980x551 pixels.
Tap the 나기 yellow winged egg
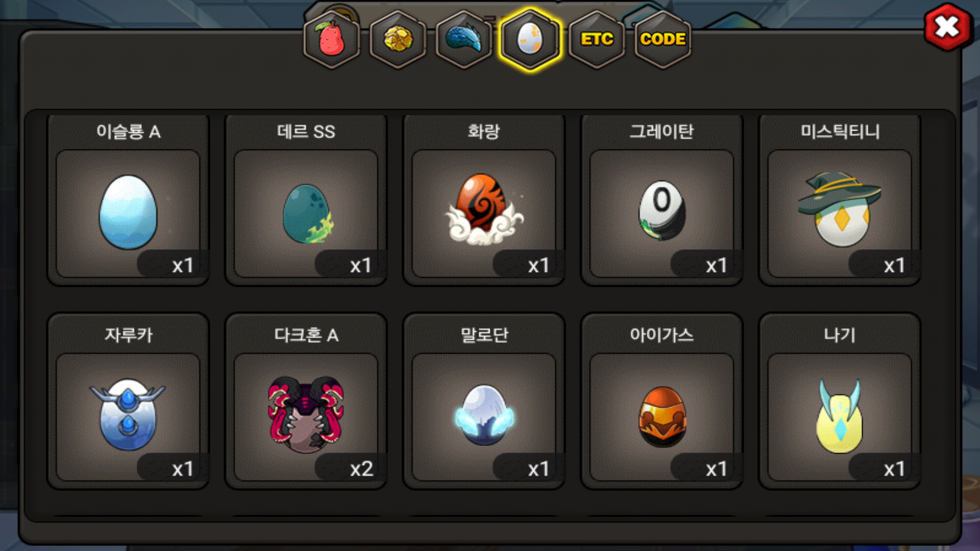point(840,417)
